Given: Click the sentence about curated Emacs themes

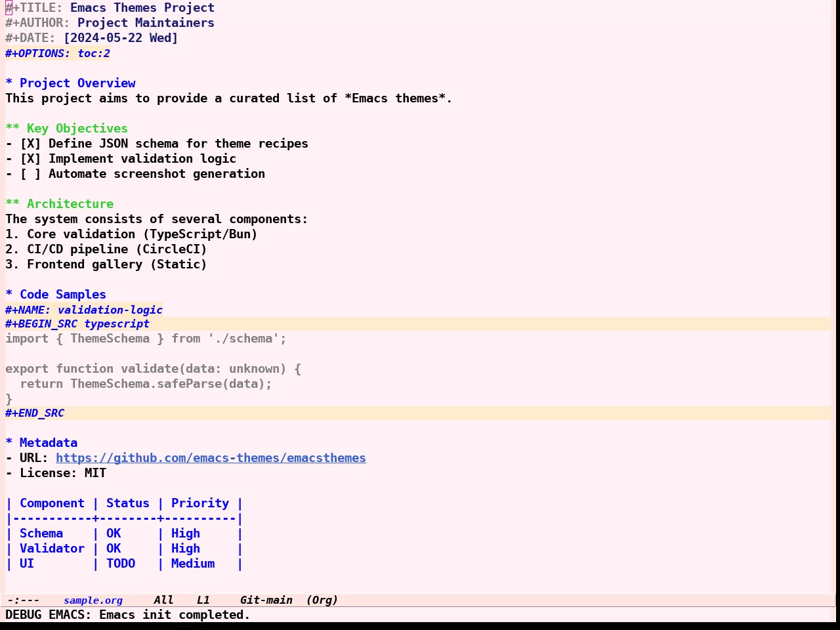Looking at the screenshot, I should 228,98.
